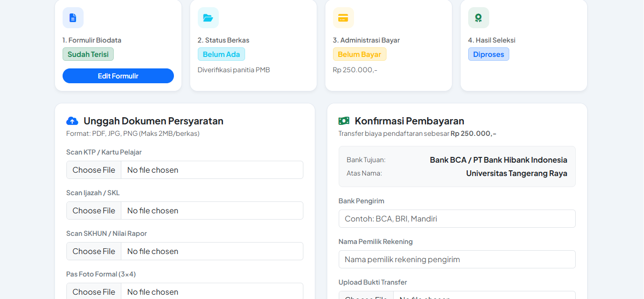Choose File for Scan KTP / Kartu Pelajar
The image size is (644, 299).
(94, 170)
